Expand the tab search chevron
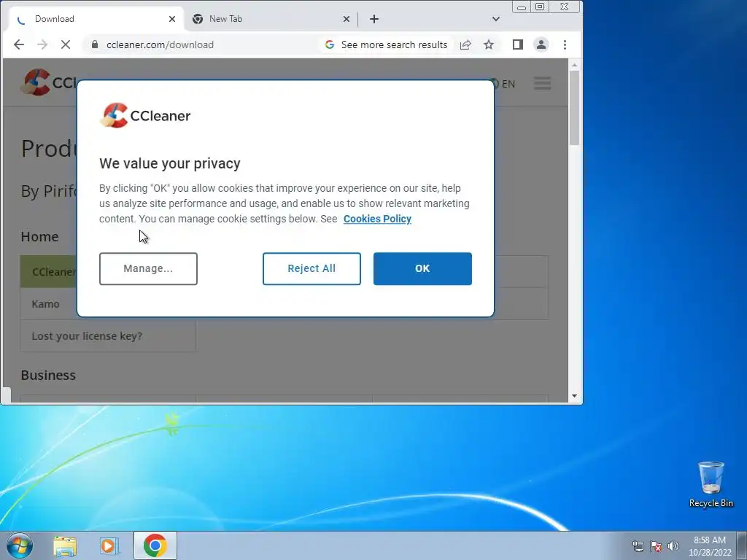This screenshot has width=747, height=560. point(496,19)
